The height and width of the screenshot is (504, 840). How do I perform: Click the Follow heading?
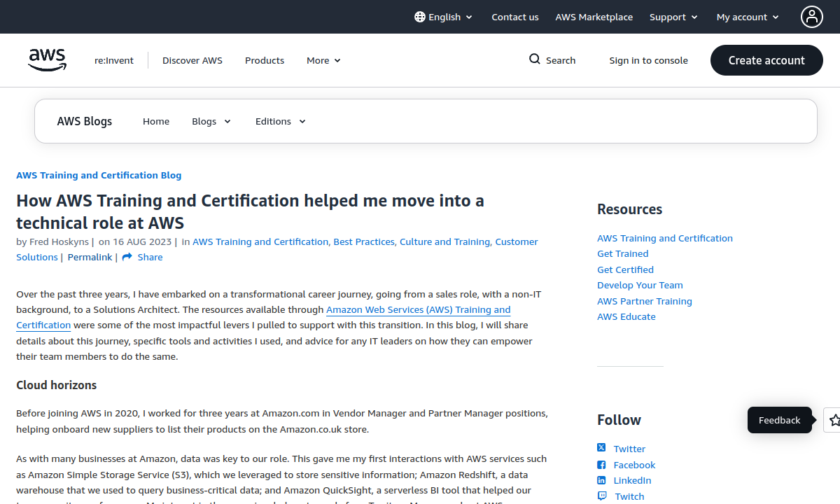619,420
